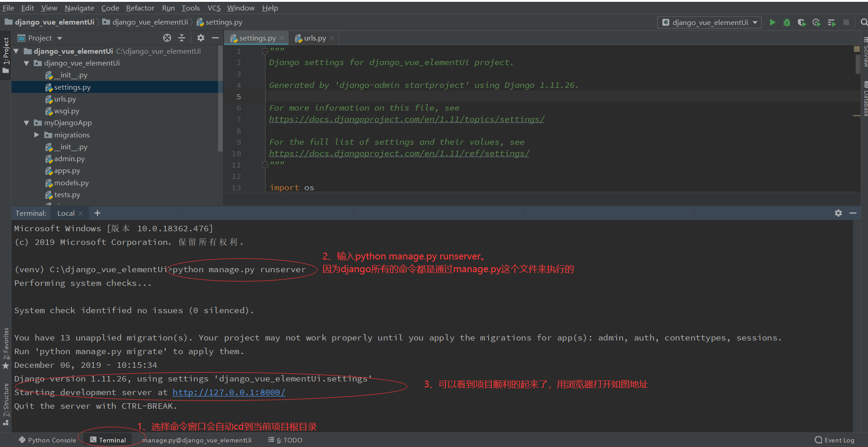Click the Search Everywhere magnifier icon
868x447 pixels.
(864, 22)
